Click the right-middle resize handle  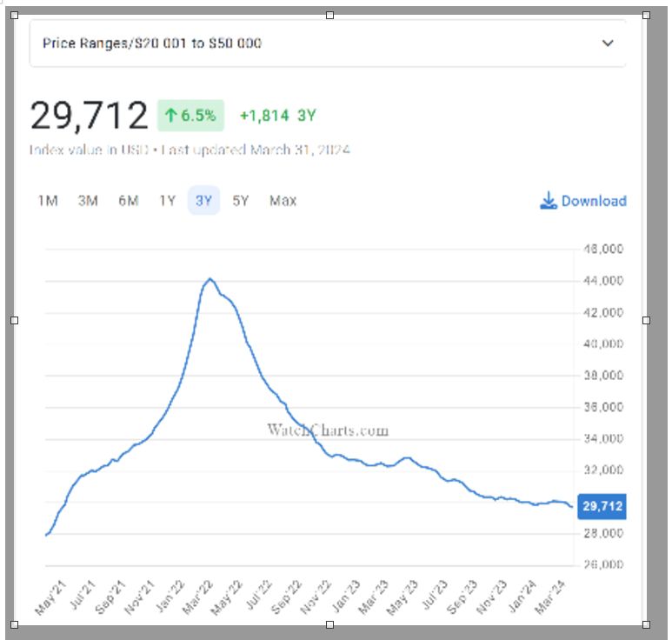[x=646, y=320]
